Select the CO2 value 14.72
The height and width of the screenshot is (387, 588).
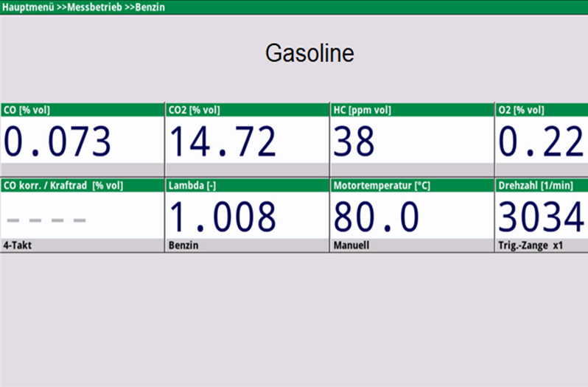(223, 142)
